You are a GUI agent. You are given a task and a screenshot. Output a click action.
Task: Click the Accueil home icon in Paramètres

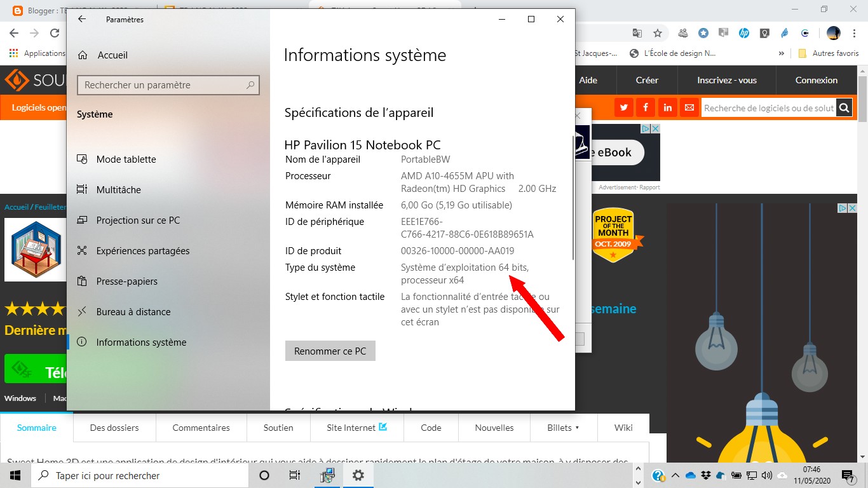pos(83,55)
